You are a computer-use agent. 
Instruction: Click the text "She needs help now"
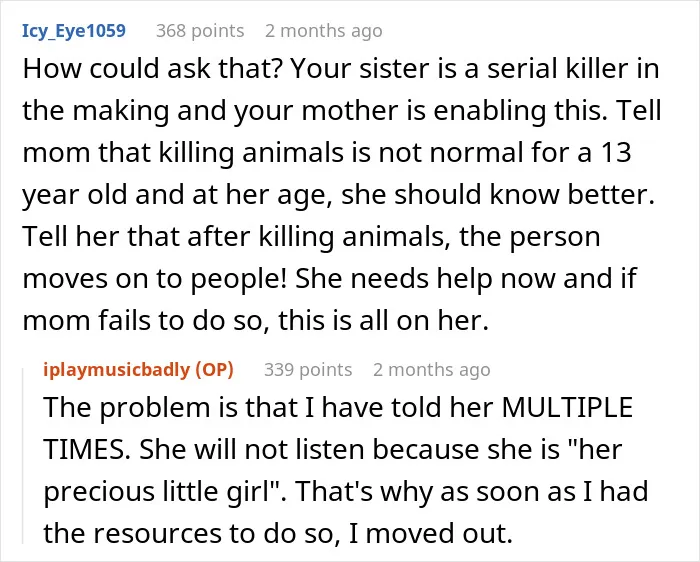[427, 279]
